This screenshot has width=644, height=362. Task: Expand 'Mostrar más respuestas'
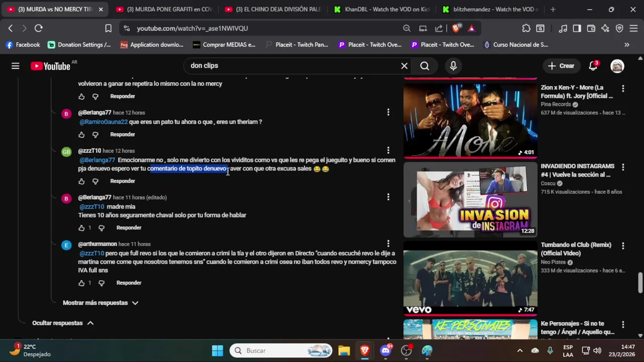[x=100, y=303]
